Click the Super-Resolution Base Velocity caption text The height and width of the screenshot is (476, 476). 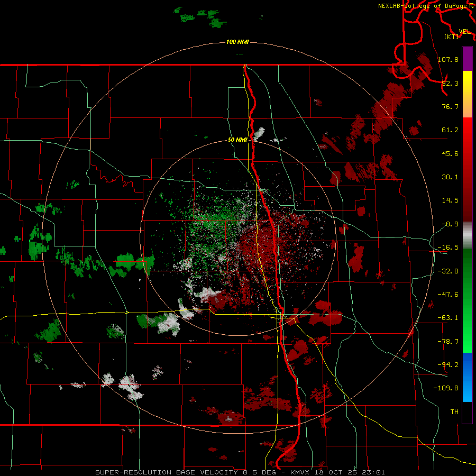pyautogui.click(x=240, y=472)
